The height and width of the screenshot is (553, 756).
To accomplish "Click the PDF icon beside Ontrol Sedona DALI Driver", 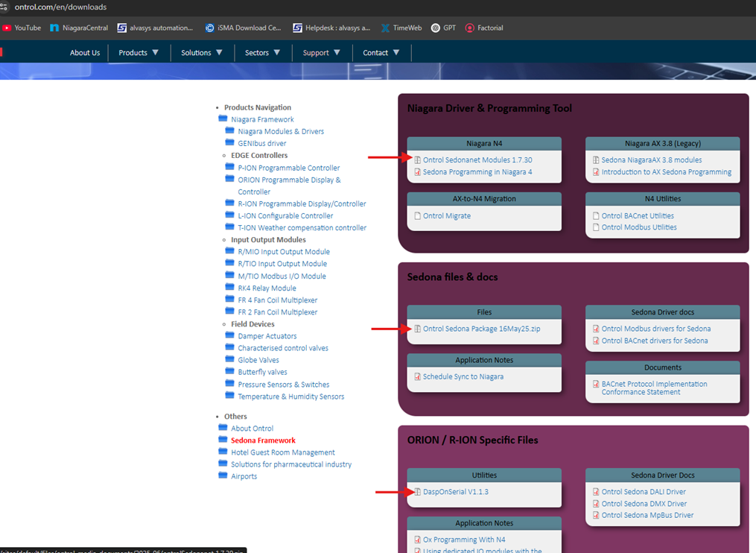I will 596,492.
